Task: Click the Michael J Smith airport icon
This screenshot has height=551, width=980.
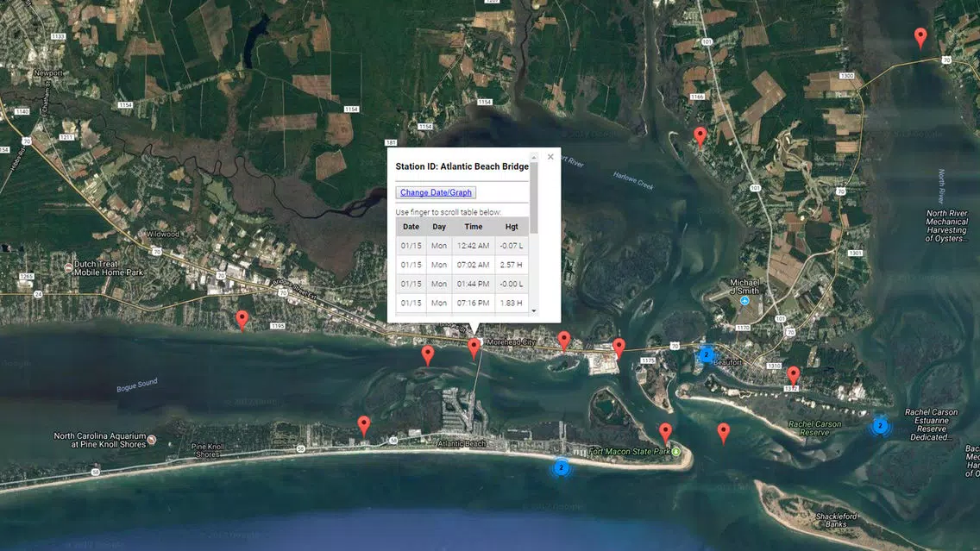Action: 744,301
